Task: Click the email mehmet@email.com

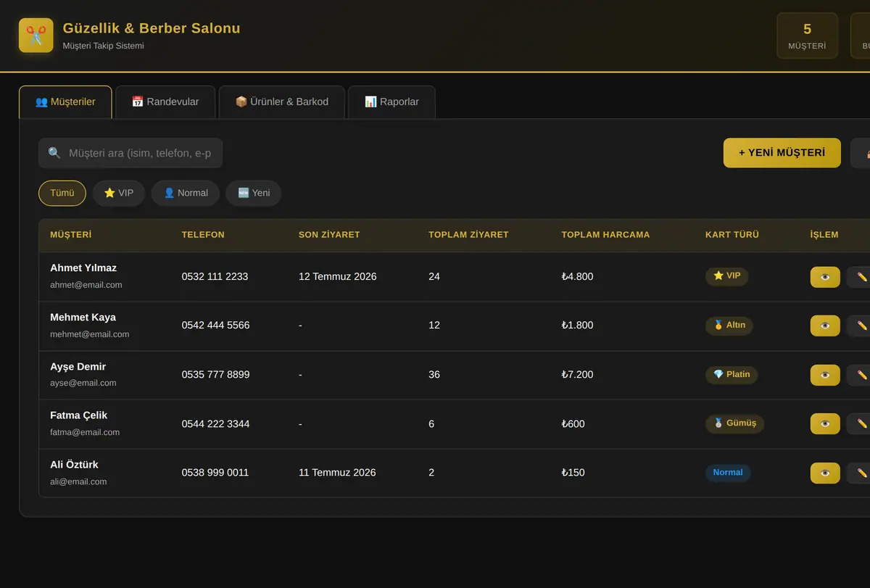Action: point(90,334)
